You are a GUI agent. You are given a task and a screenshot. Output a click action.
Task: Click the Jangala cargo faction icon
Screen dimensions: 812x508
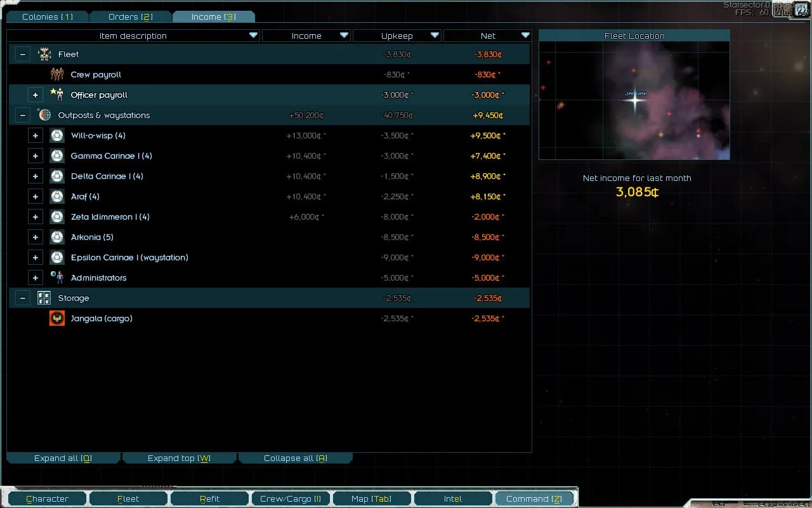57,318
